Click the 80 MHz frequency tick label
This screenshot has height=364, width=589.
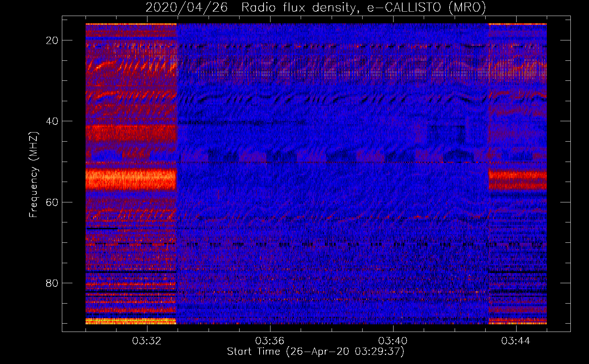pos(52,283)
